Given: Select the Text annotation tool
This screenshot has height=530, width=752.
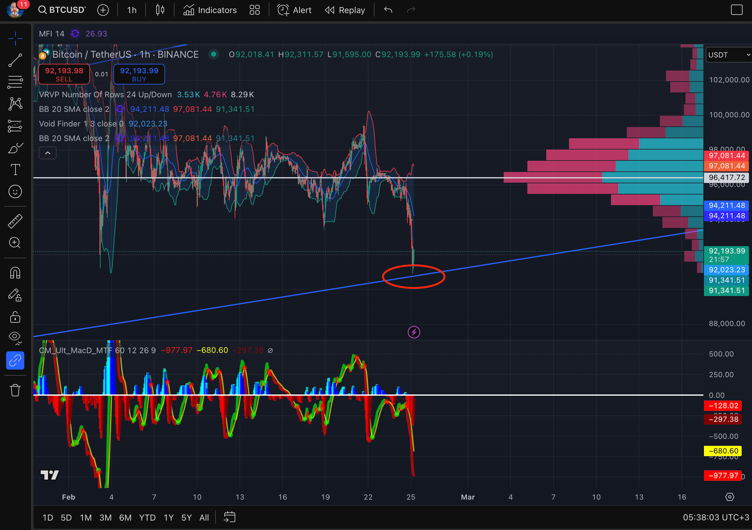Looking at the screenshot, I should [15, 169].
